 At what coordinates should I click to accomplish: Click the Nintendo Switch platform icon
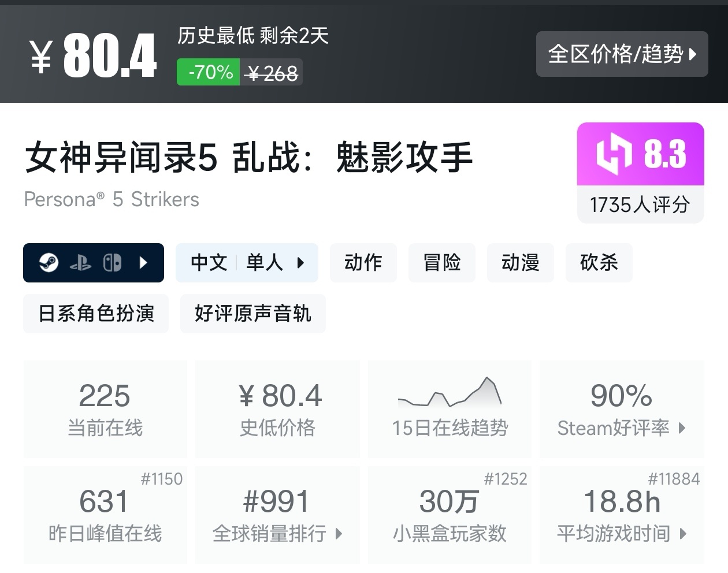coord(112,263)
